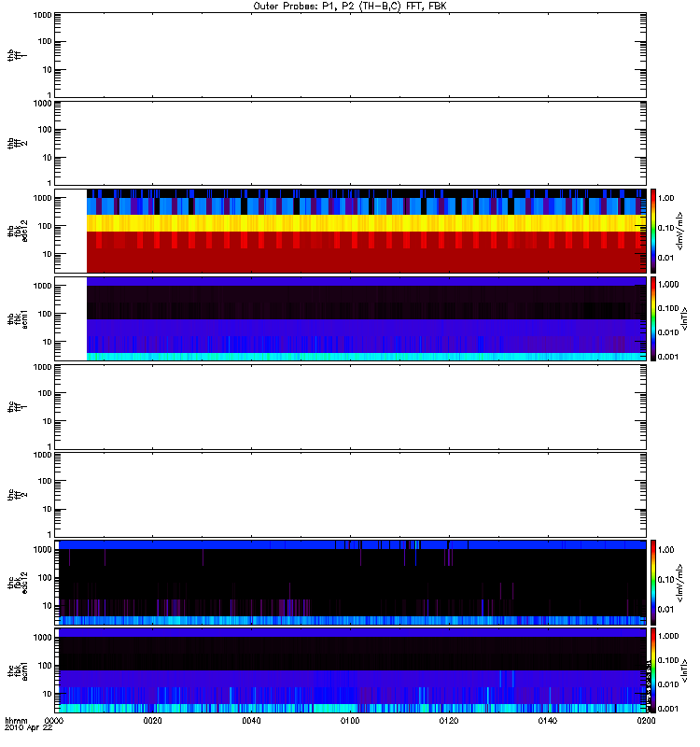Select the 'thb fff 1' panel label
Screen dimensions: 700x747
[17, 55]
